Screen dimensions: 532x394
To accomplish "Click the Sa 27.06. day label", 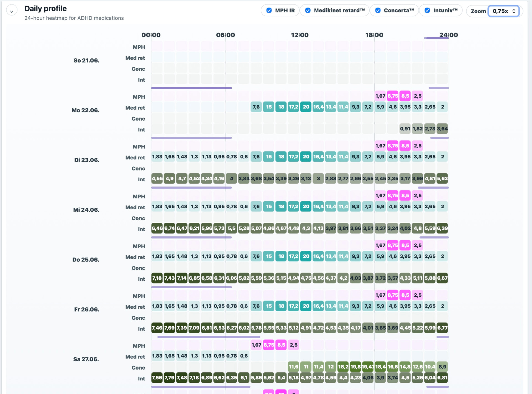I will [x=86, y=359].
